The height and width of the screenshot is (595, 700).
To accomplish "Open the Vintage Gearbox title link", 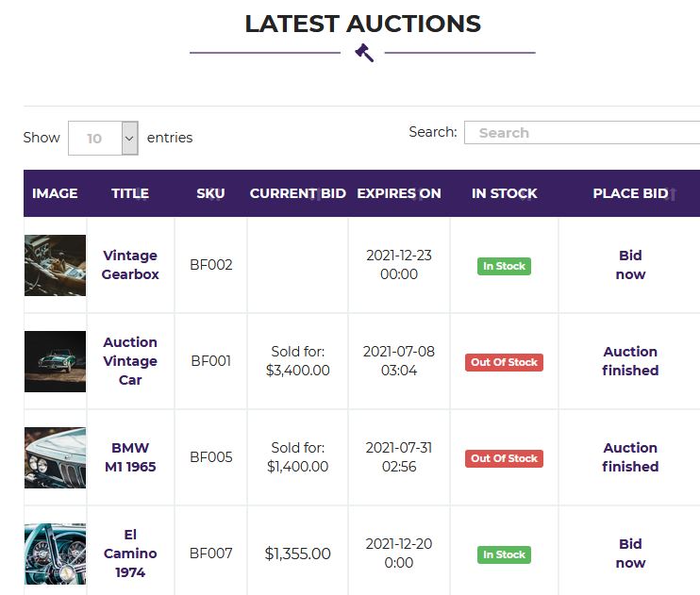I will [x=130, y=265].
